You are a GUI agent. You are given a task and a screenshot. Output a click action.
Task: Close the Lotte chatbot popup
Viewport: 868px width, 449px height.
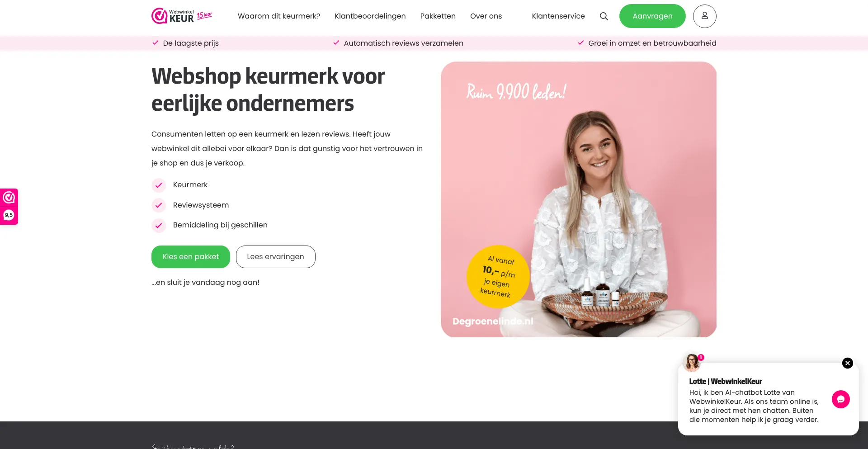[x=848, y=363]
